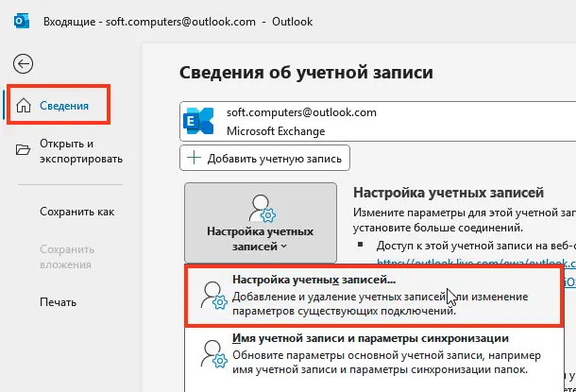
Task: Click person-gear icon on the large Настройка button
Action: click(262, 209)
